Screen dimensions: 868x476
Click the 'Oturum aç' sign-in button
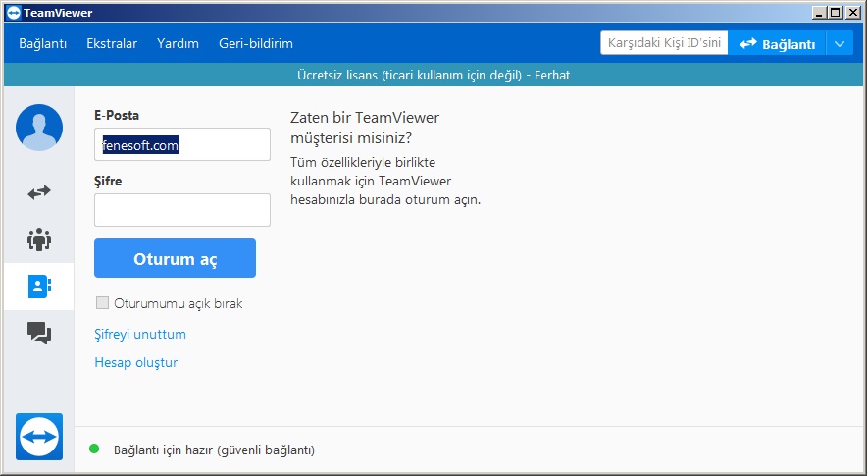click(175, 258)
